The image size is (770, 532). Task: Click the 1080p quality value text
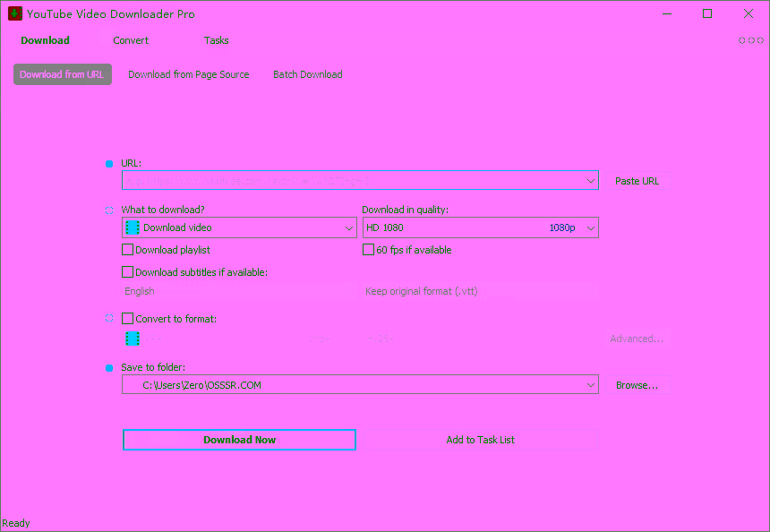click(x=561, y=227)
